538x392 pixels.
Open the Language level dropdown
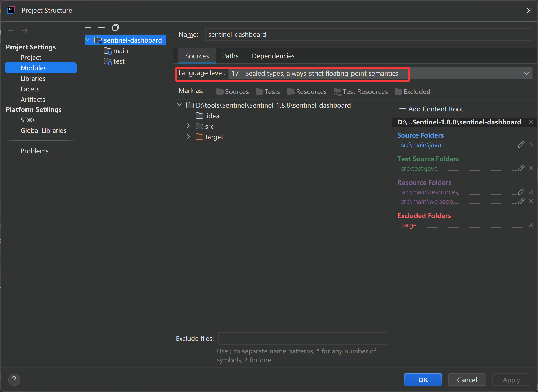[x=526, y=73]
